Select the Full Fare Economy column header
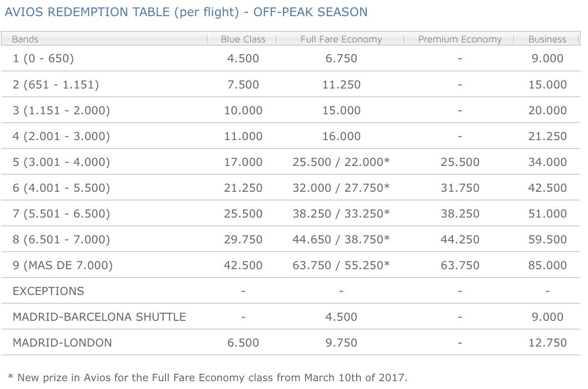 341,39
